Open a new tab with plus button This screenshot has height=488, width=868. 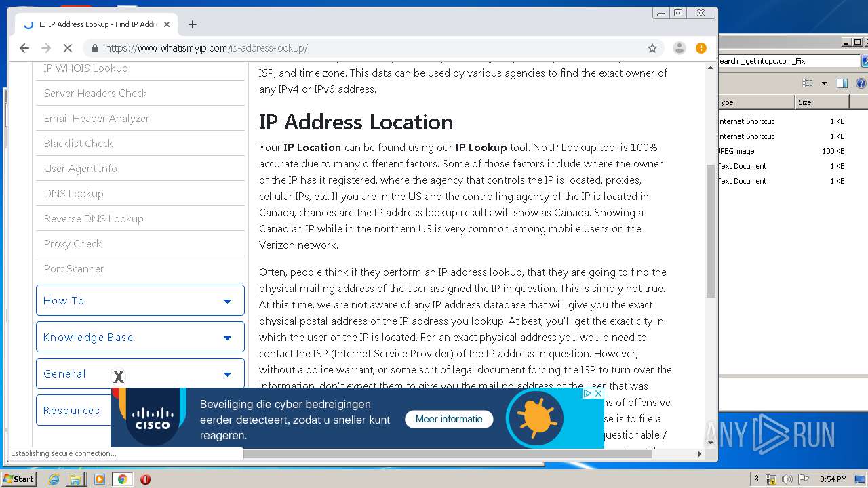[193, 24]
